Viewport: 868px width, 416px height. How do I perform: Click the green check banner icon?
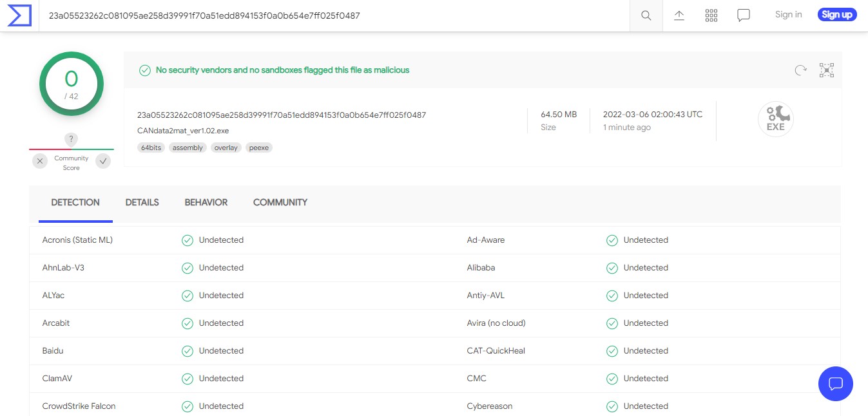coord(145,70)
